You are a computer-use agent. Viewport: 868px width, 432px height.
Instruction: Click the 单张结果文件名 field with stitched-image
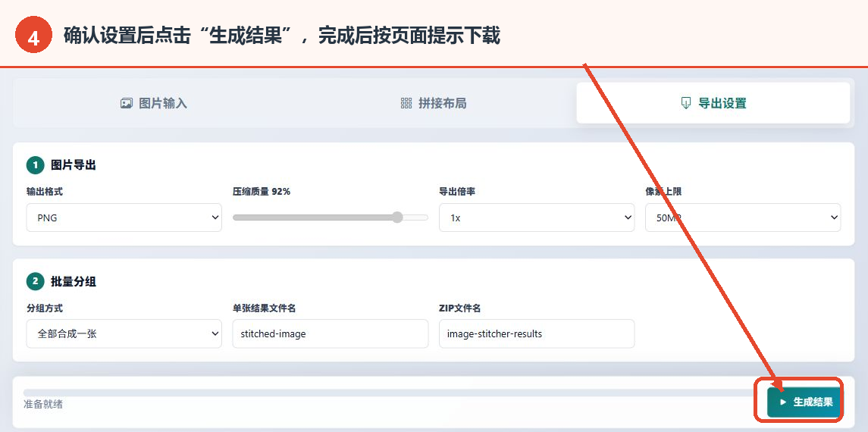[x=331, y=334]
